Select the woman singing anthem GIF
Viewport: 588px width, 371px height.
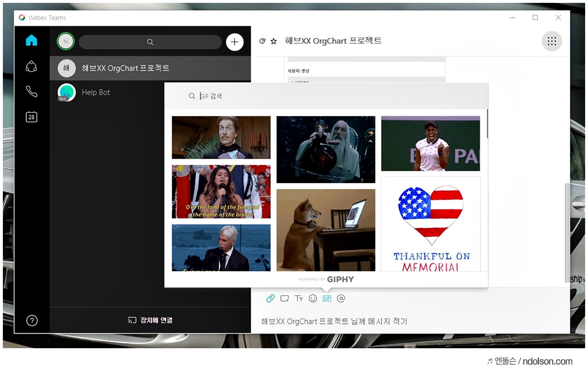221,192
